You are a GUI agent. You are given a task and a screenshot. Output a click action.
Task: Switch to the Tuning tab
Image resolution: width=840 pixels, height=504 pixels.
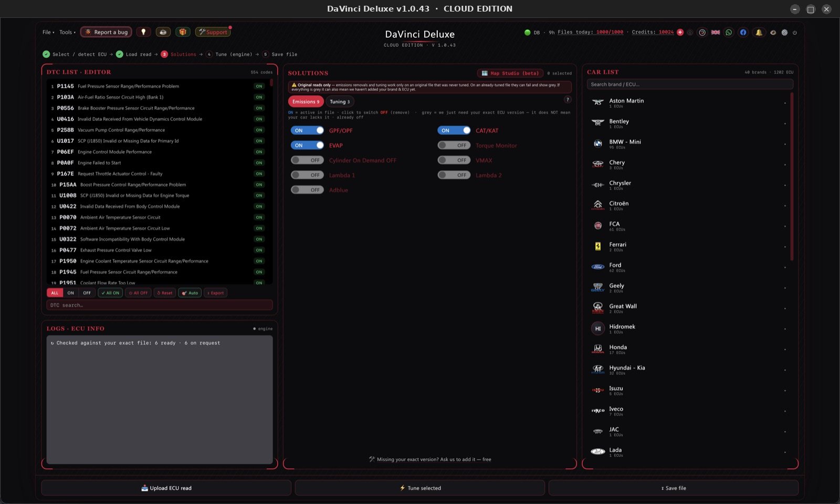coord(340,102)
